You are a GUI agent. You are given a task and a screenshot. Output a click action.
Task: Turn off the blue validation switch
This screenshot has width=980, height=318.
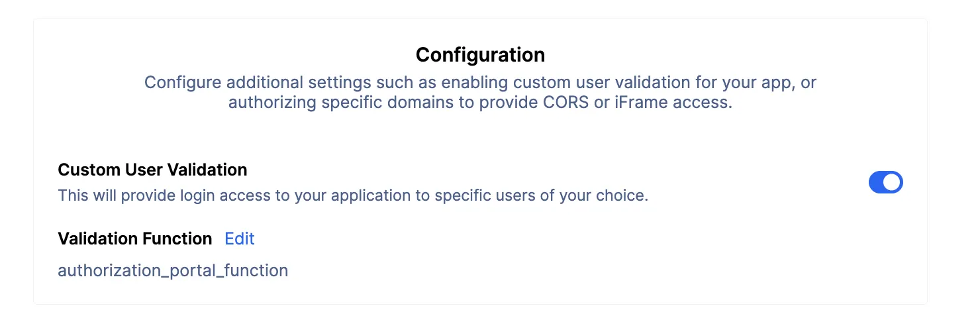pyautogui.click(x=885, y=182)
